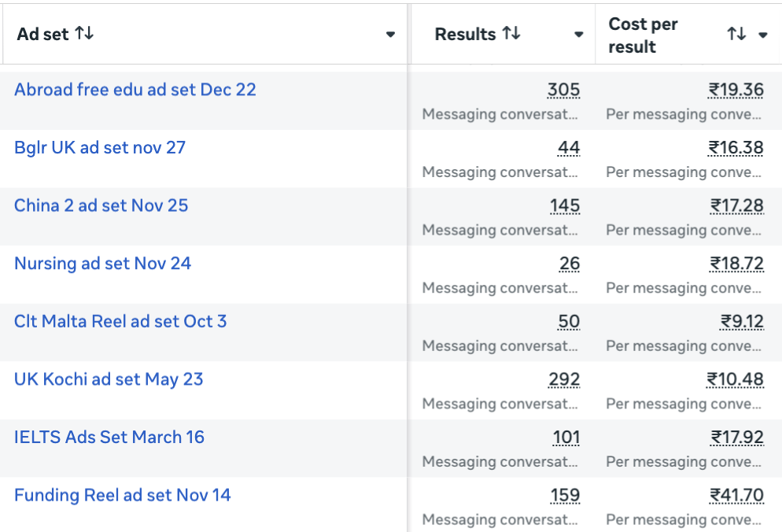
Task: Open Funding Reel ad set Nov 14
Action: pyautogui.click(x=123, y=496)
